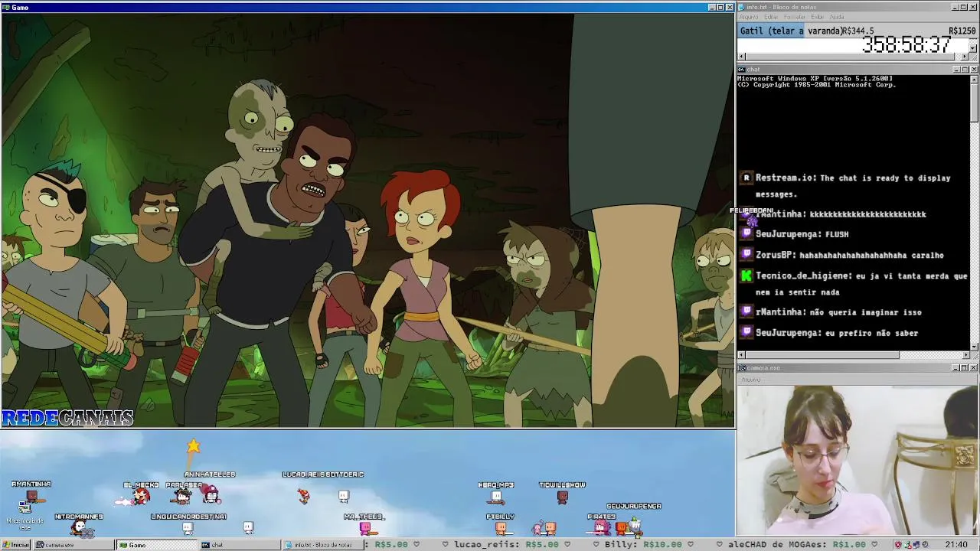Click the Restream.io R badge icon
Image resolution: width=980 pixels, height=551 pixels.
[x=746, y=178]
